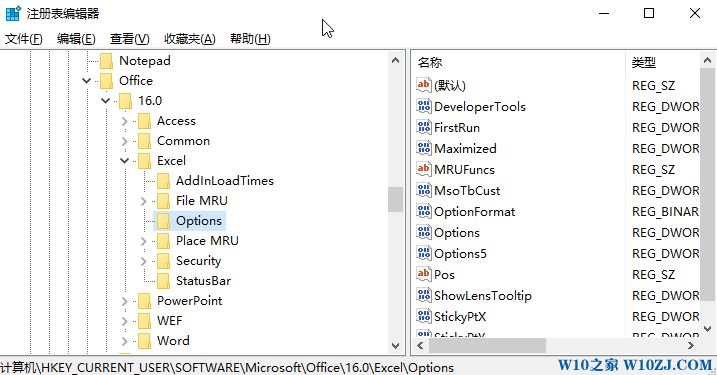Click the status bar registry path
The image size is (717, 375).
point(227,367)
